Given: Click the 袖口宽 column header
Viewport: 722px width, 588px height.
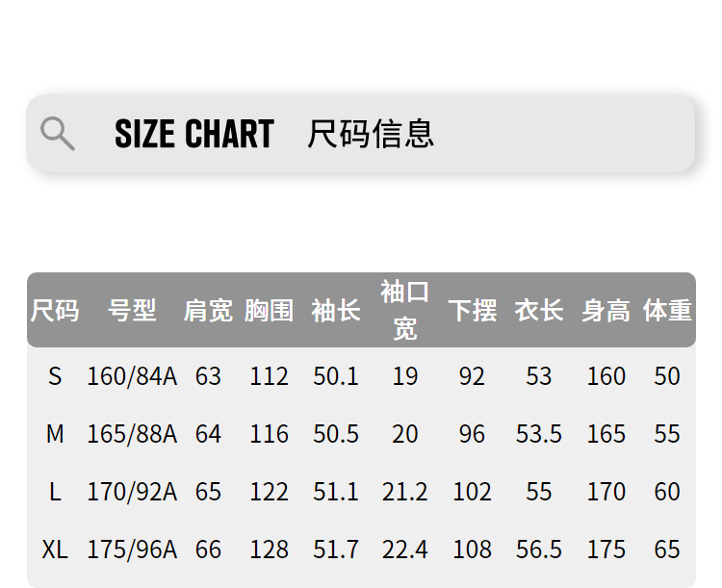Looking at the screenshot, I should pos(405,310).
